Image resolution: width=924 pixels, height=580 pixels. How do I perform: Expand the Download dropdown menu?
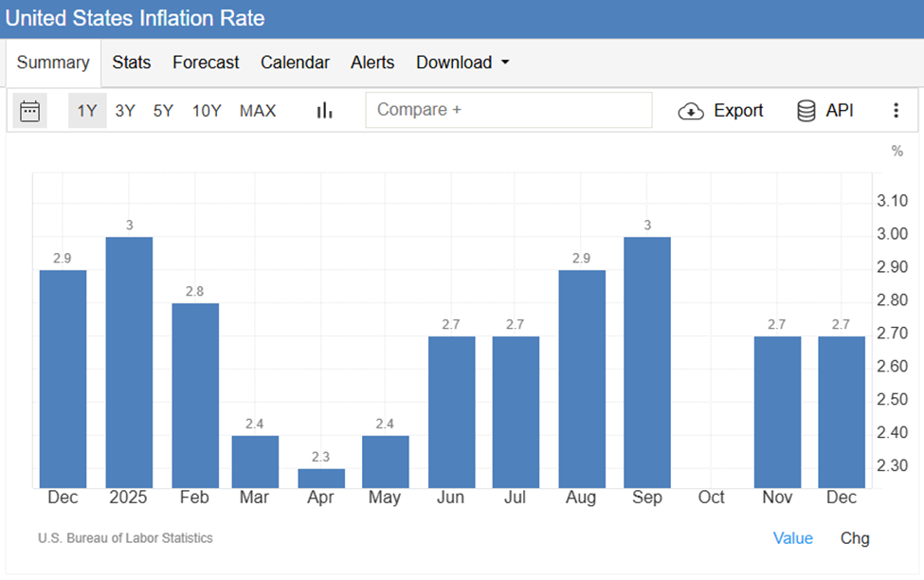pyautogui.click(x=462, y=63)
